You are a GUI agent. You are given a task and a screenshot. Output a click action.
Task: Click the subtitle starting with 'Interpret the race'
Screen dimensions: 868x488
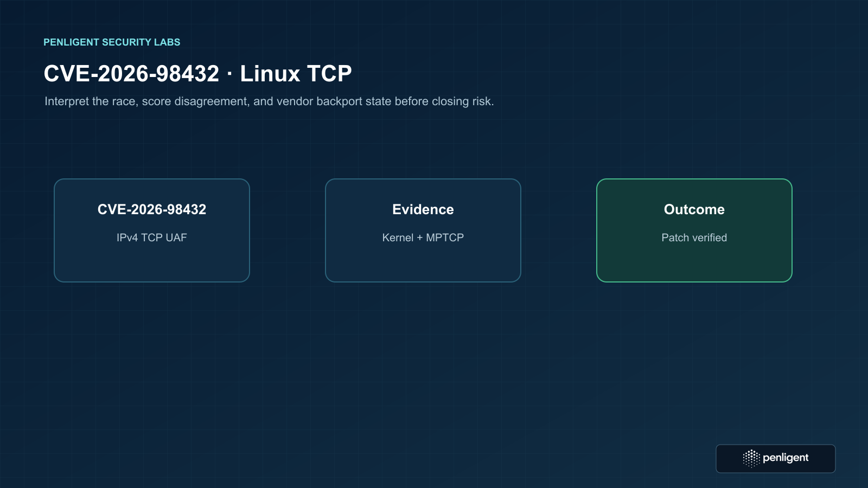point(269,101)
